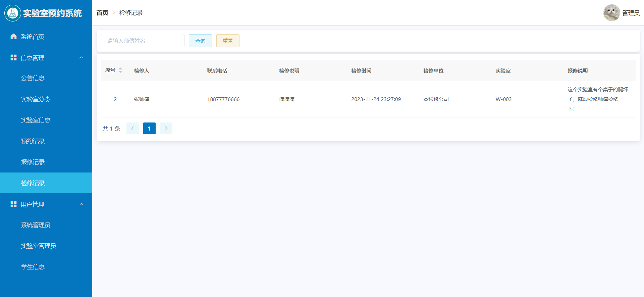Image resolution: width=644 pixels, height=297 pixels.
Task: Click the 报修说明 column header
Action: pyautogui.click(x=578, y=70)
